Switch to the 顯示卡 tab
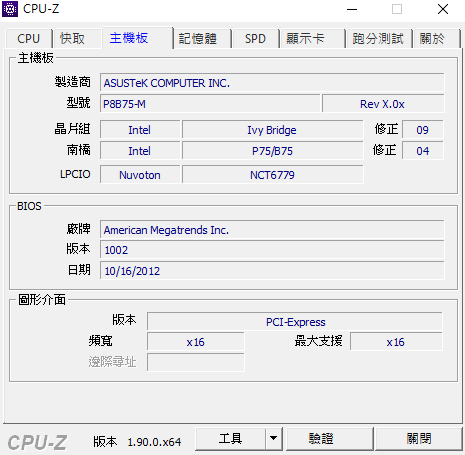Screen dimensions: 465x455 313,39
